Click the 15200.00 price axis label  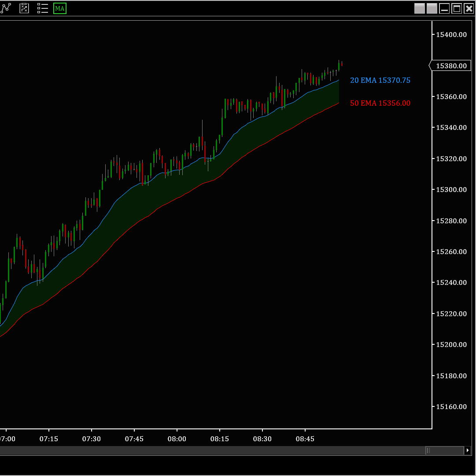click(451, 344)
